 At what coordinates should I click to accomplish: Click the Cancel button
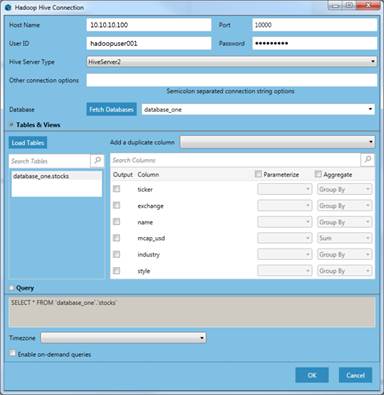355,375
